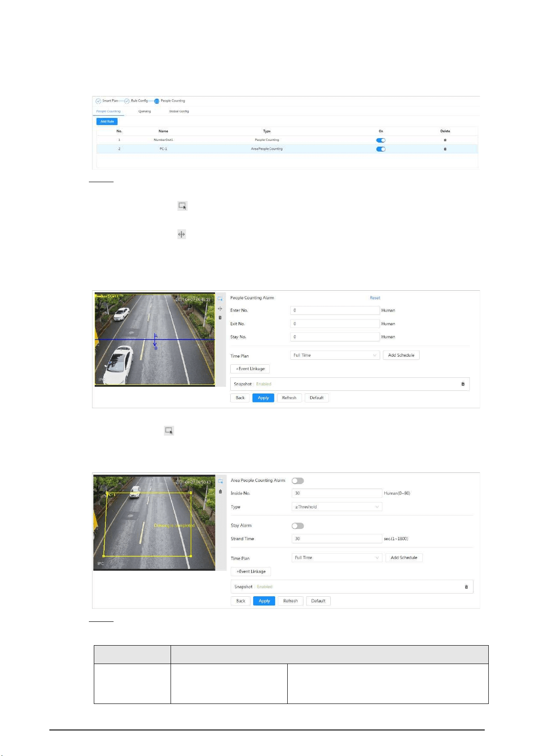Click Add Schedule in Area People Counting panel
535x756 pixels.
(x=404, y=558)
